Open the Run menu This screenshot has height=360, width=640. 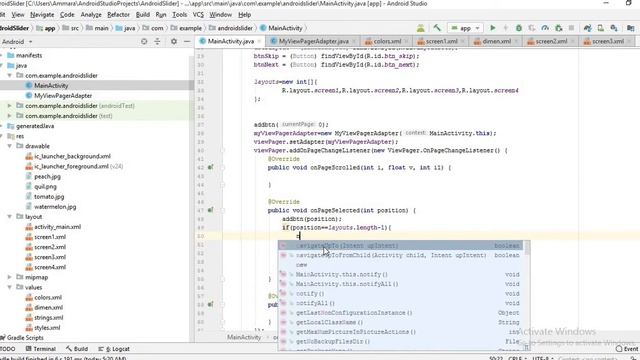[x=161, y=15]
